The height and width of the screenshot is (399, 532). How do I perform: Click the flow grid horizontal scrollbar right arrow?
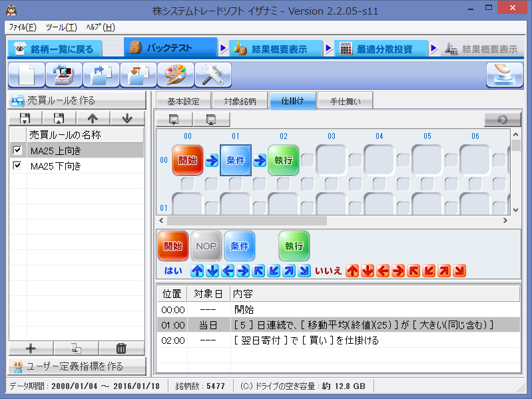505,220
